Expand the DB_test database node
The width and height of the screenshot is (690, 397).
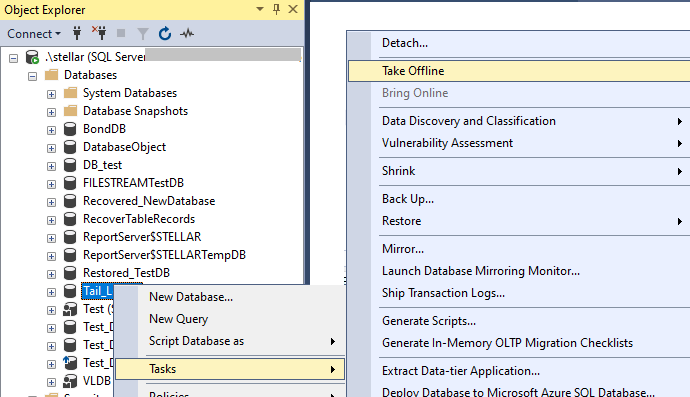[51, 166]
